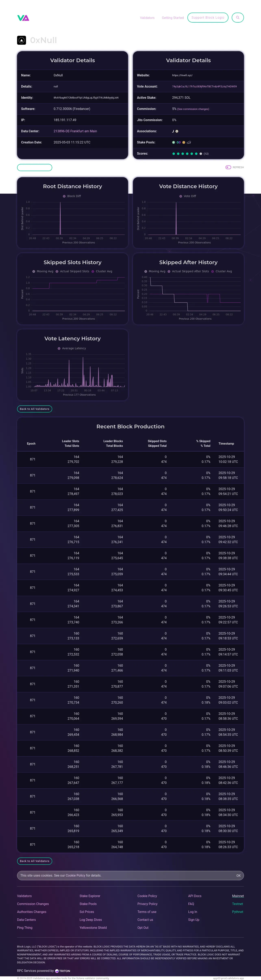
Task: Toggle the Refresh switch
Action: tap(228, 167)
